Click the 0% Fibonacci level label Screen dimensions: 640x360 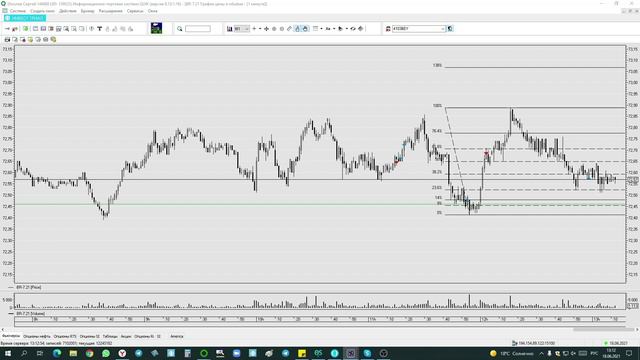439,213
